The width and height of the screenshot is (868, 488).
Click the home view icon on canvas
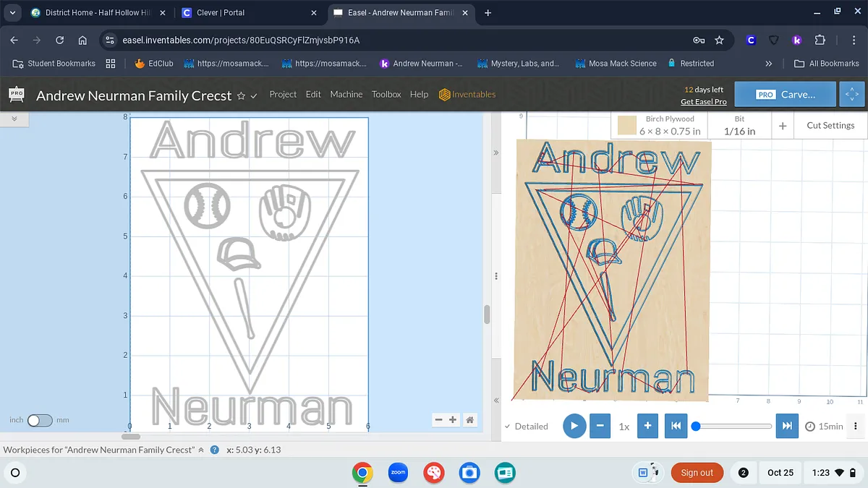469,419
